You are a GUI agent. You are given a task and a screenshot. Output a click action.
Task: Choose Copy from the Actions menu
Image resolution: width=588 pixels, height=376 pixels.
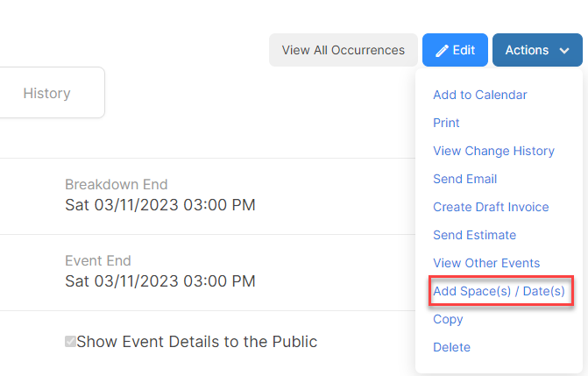tap(448, 319)
